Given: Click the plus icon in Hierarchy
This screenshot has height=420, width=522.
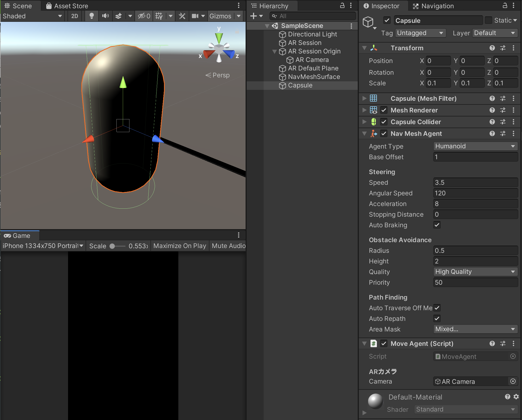Looking at the screenshot, I should coord(254,16).
